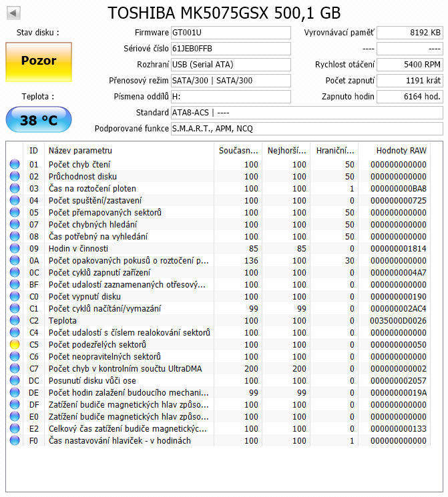Select RAW value 00000000019A

click(399, 393)
